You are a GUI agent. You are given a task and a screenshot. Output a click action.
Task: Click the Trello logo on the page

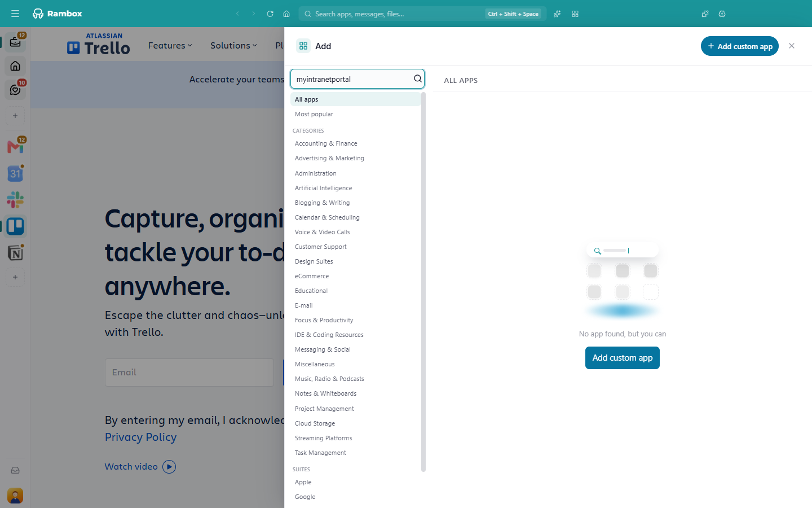pyautogui.click(x=99, y=44)
